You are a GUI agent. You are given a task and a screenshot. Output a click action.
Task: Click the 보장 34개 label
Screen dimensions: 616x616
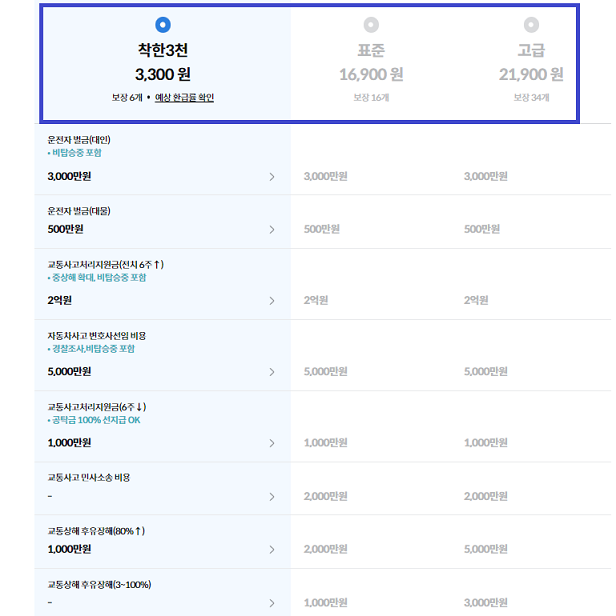click(x=531, y=97)
